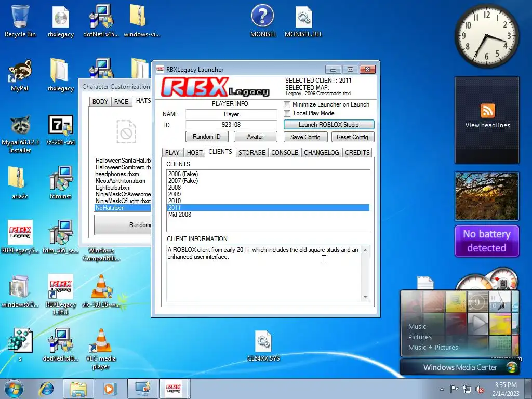Screen dimensions: 532x399
Task: Click the Launch ROBLOX Studio button
Action: pos(329,125)
